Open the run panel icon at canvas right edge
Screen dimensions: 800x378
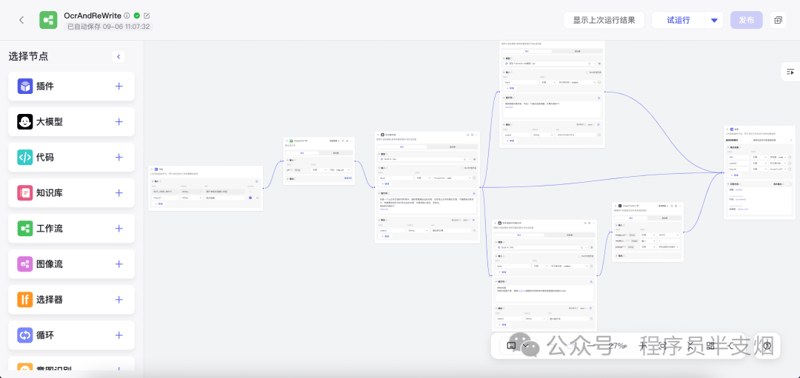pos(790,72)
